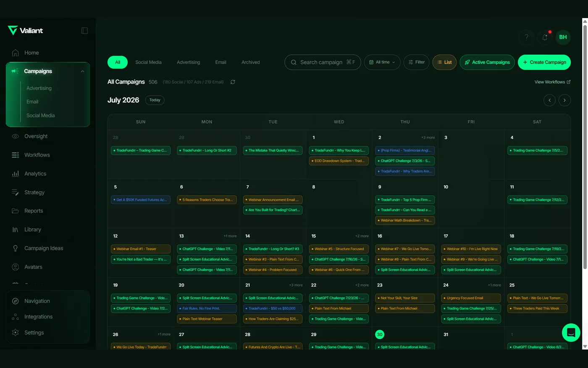Expand +2 more on July 15

(x=362, y=236)
